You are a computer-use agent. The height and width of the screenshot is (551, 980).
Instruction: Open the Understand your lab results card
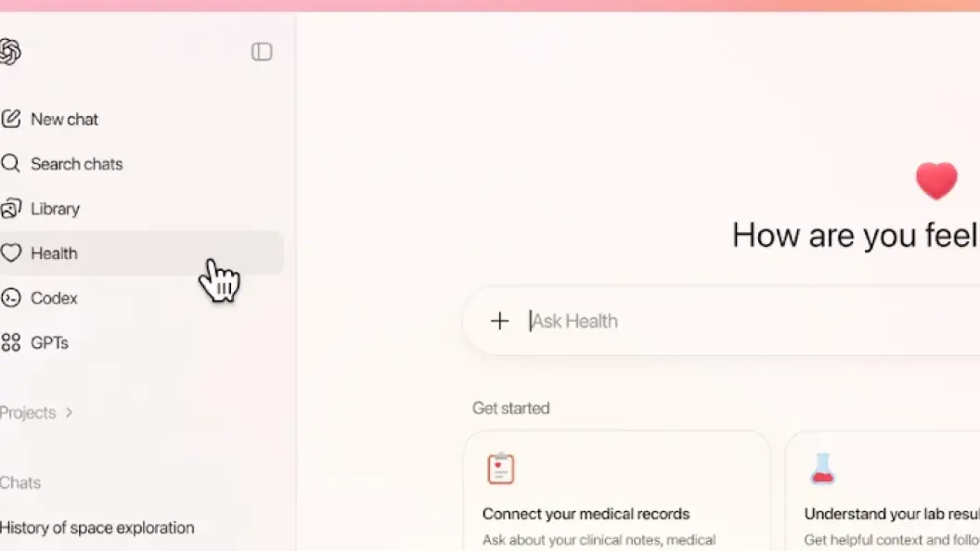pos(883,491)
